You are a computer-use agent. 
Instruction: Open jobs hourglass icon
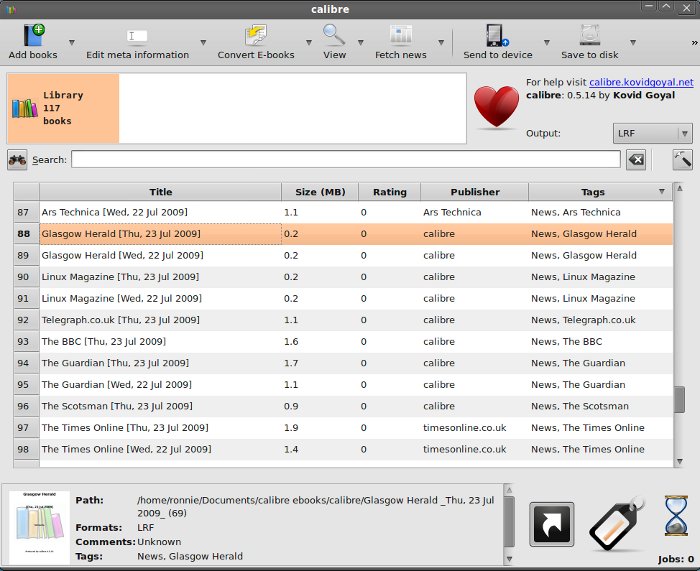pos(676,516)
